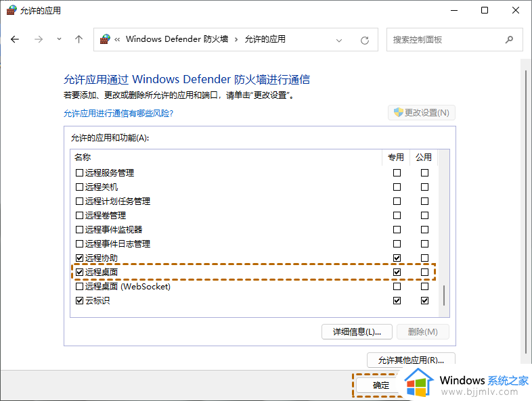Click the search magnifier icon
Viewport: 532px width, 401px height.
coord(509,40)
